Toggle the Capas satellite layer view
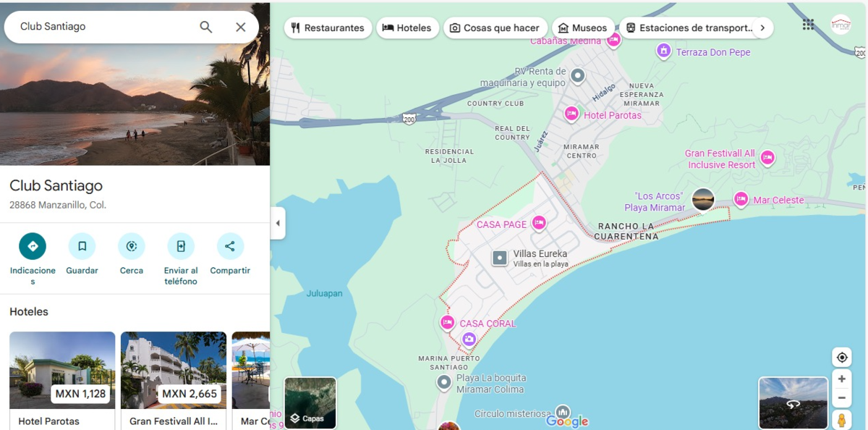The image size is (868, 430). point(310,402)
